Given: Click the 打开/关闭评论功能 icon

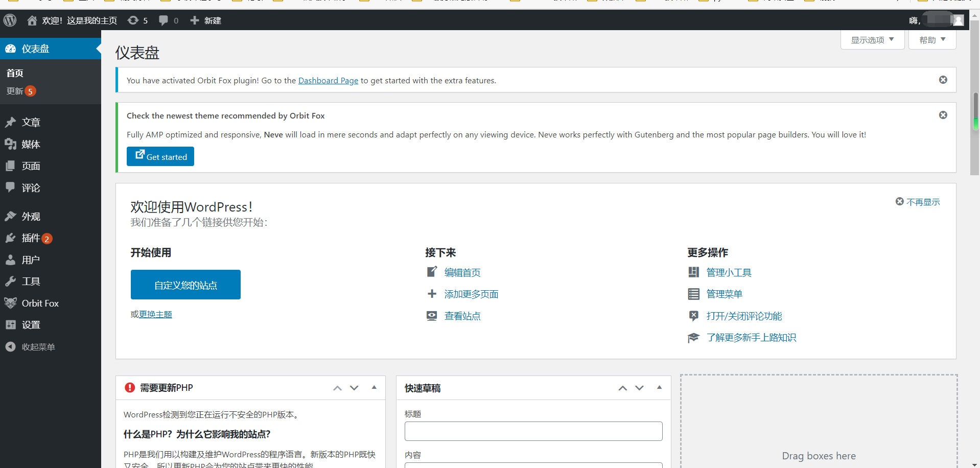Looking at the screenshot, I should click(693, 316).
